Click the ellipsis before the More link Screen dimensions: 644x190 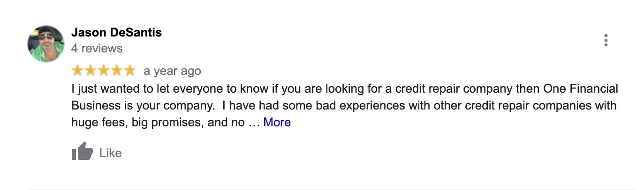point(253,123)
